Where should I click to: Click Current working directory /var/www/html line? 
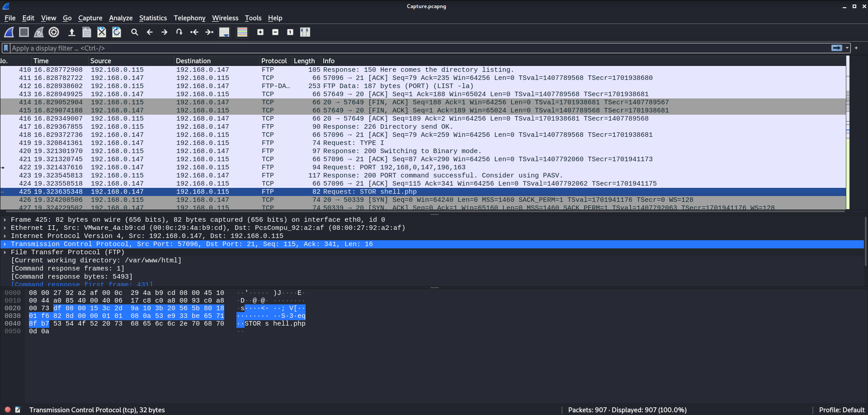coord(96,260)
